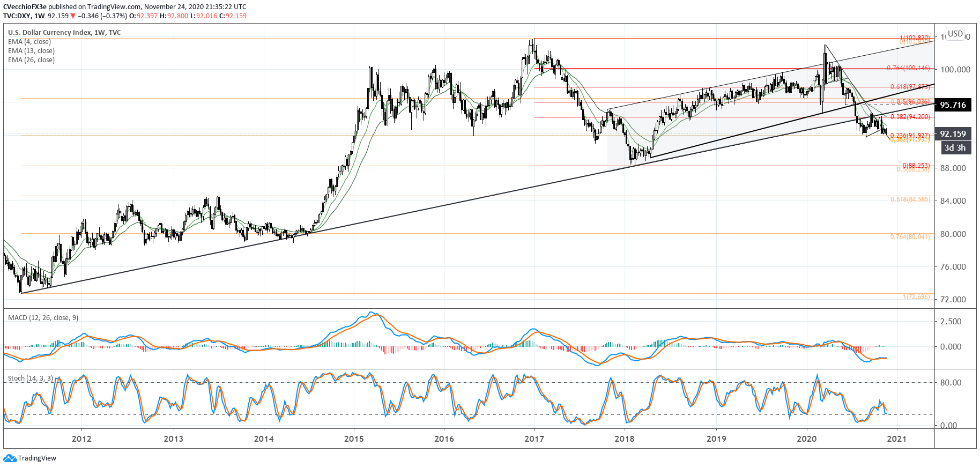Click the 2014 time axis label
Screen dimensions: 980x468
click(264, 439)
